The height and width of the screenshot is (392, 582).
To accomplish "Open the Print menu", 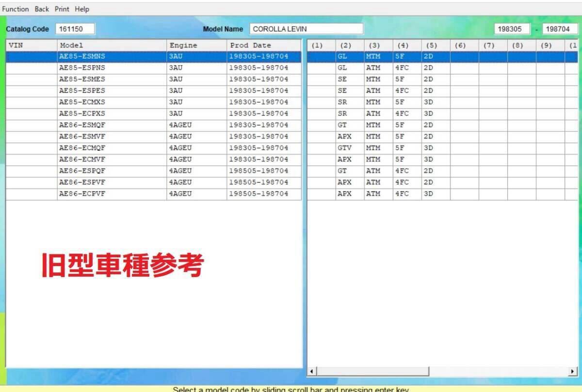I will click(62, 9).
